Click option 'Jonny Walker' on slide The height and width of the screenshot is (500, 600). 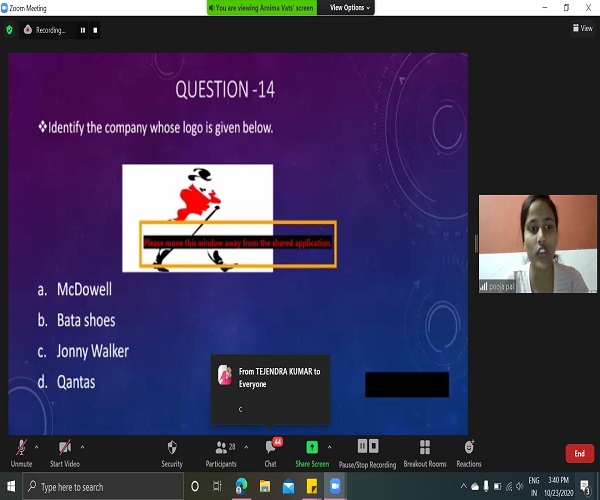[93, 351]
